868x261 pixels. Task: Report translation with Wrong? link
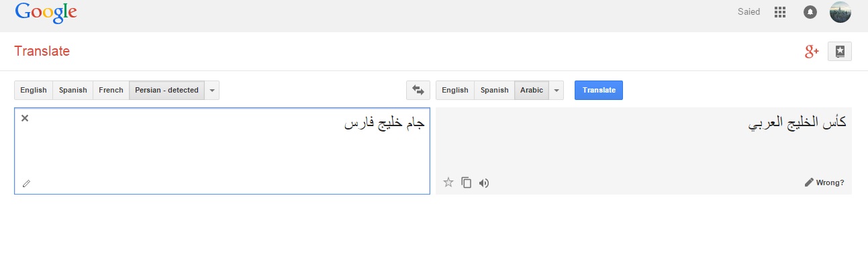(x=824, y=182)
